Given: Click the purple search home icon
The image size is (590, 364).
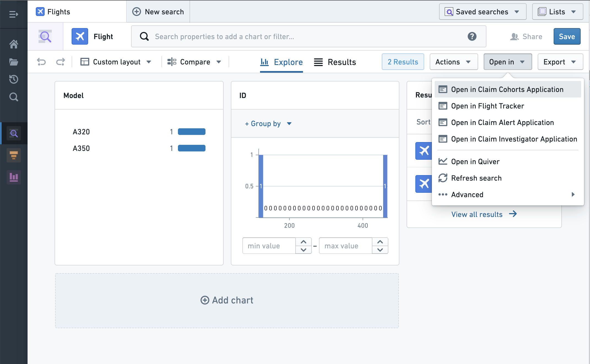Looking at the screenshot, I should pos(45,36).
